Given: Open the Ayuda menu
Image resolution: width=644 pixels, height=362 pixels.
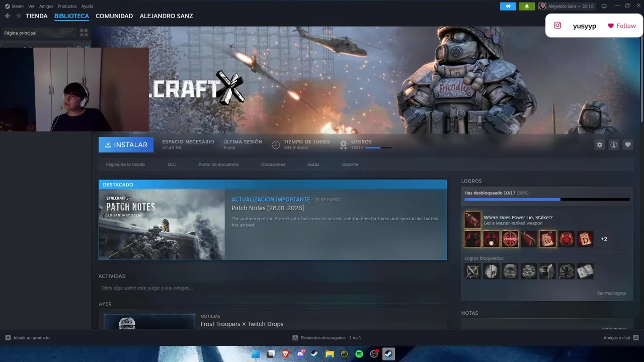Looking at the screenshot, I should click(x=87, y=6).
